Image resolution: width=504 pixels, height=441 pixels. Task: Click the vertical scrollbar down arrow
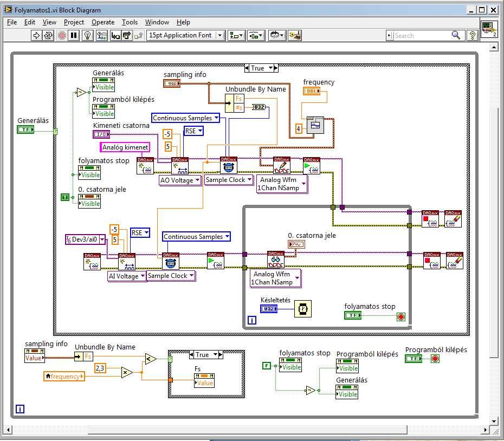[x=494, y=421]
